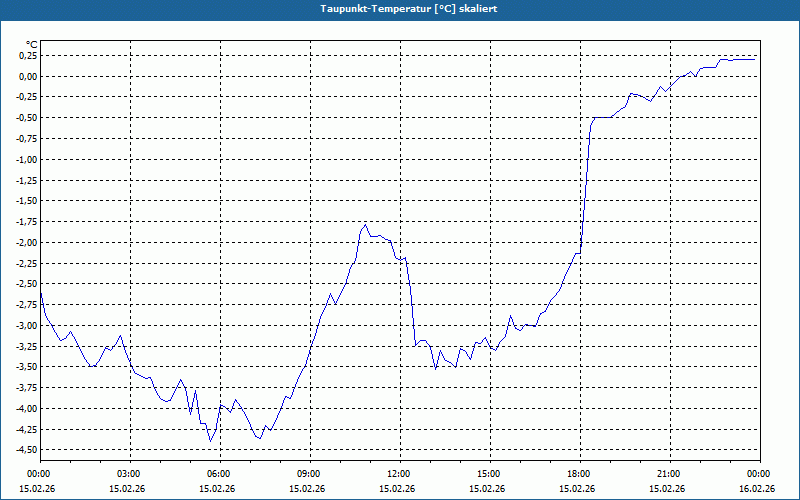The height and width of the screenshot is (500, 800).
Task: Click the 15.02.26 date beneath 12:00
Action: pyautogui.click(x=397, y=488)
